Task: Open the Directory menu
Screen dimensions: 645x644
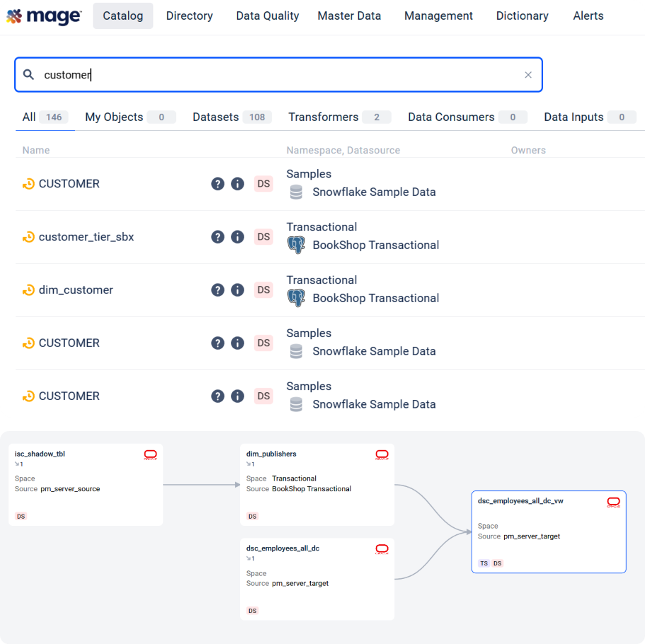Action: 189,16
